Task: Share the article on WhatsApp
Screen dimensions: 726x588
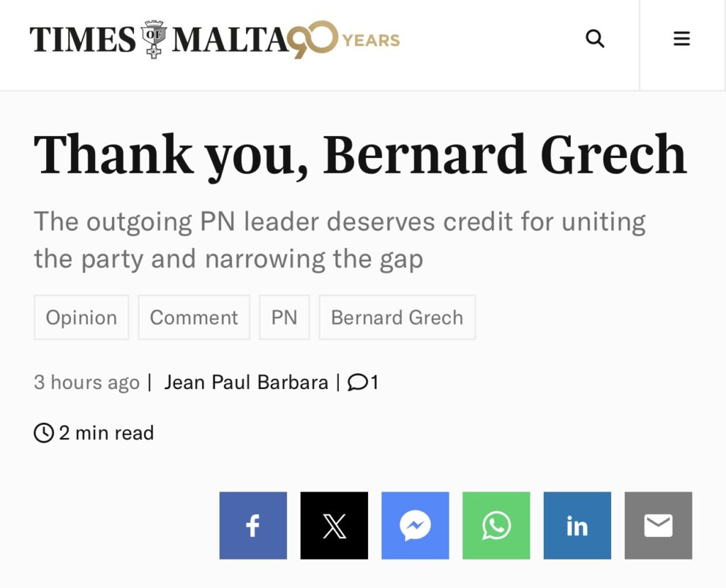Action: [x=496, y=526]
